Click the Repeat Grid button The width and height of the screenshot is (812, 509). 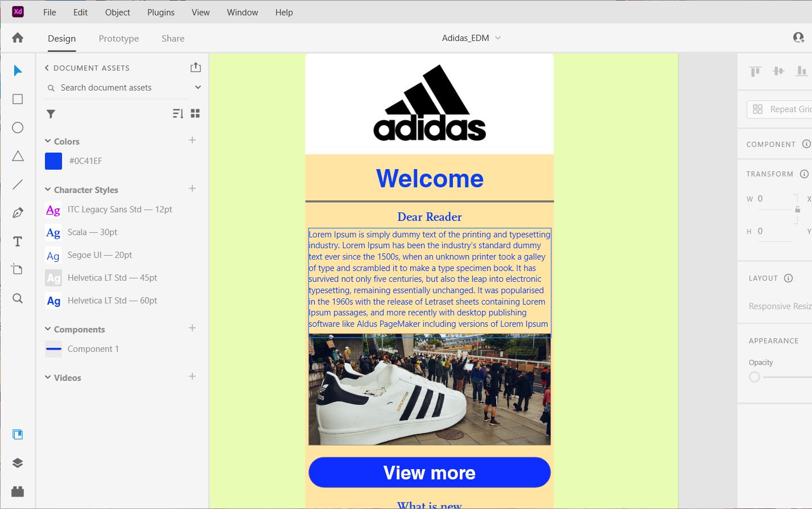(x=780, y=109)
